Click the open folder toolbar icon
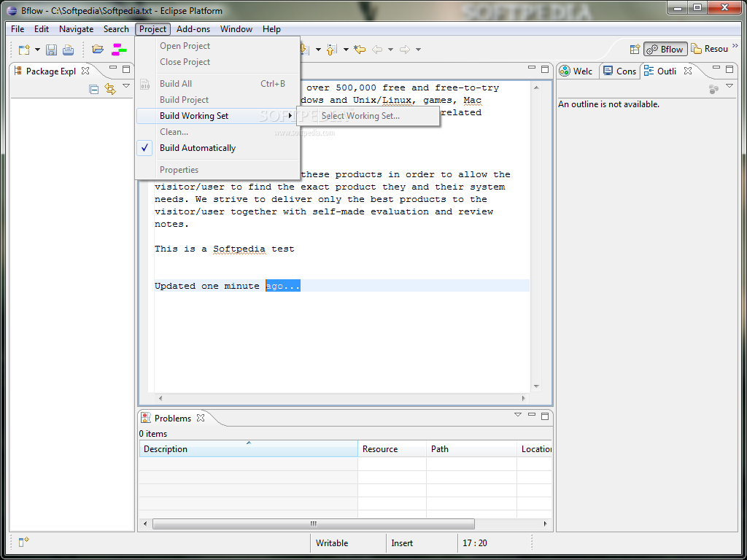This screenshot has height=560, width=747. [x=98, y=49]
